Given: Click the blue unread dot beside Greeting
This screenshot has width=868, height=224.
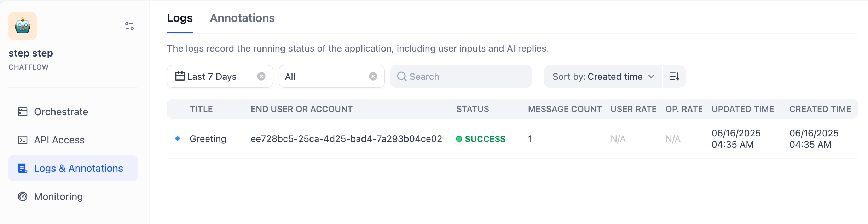Looking at the screenshot, I should (x=178, y=138).
